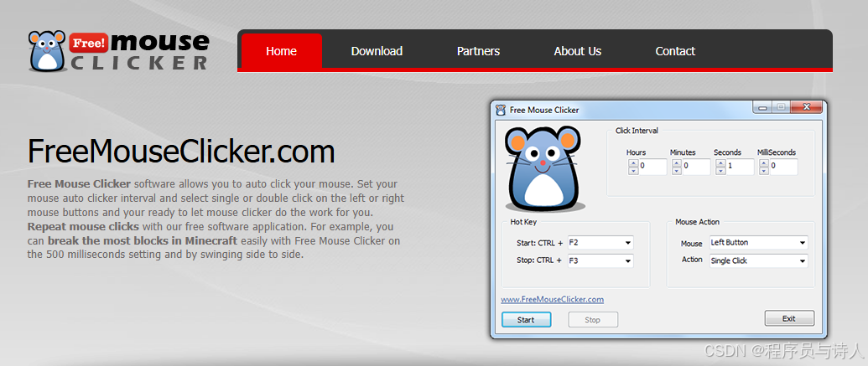Click the Hours value field
This screenshot has height=366, width=868.
tap(652, 167)
